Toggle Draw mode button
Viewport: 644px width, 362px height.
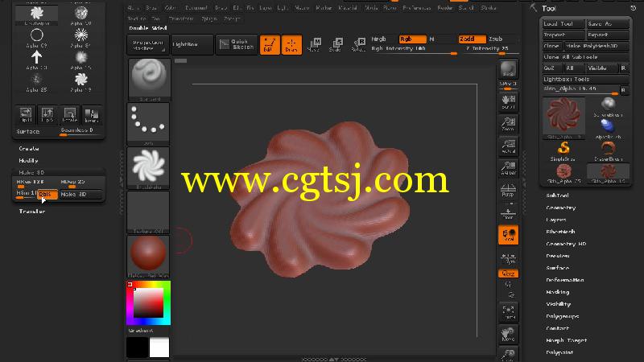pyautogui.click(x=291, y=44)
